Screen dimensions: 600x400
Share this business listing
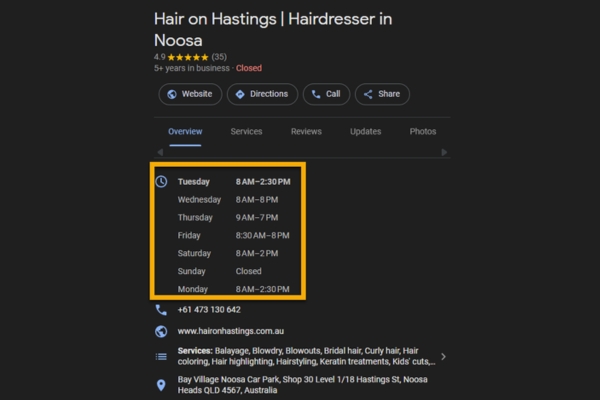pyautogui.click(x=382, y=94)
